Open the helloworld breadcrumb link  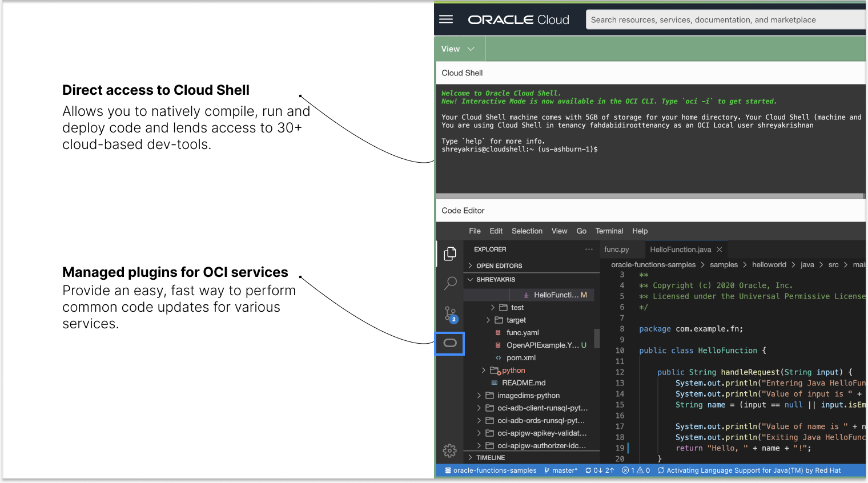tap(769, 264)
